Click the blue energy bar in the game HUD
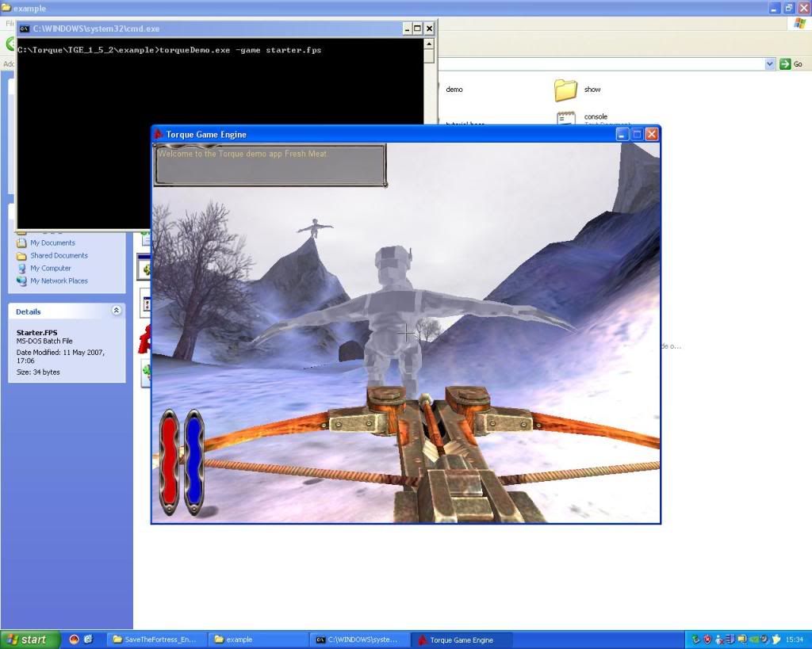This screenshot has height=649, width=812. 193,462
